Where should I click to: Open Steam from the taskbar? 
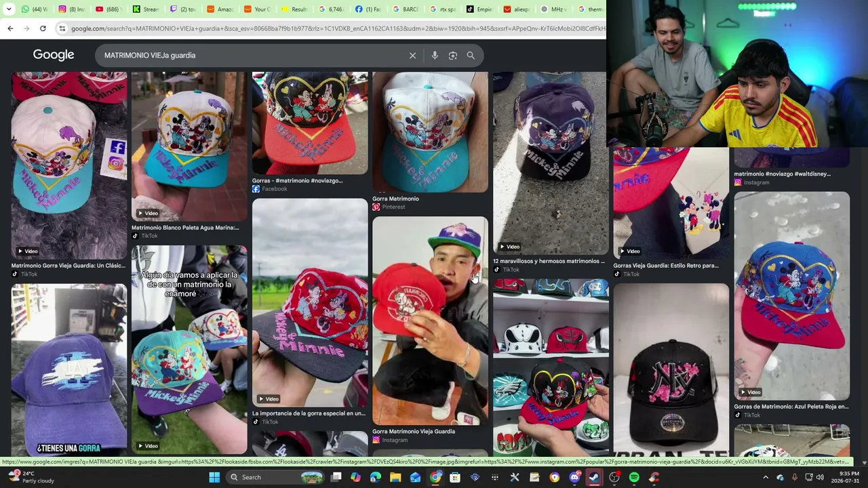(x=594, y=477)
